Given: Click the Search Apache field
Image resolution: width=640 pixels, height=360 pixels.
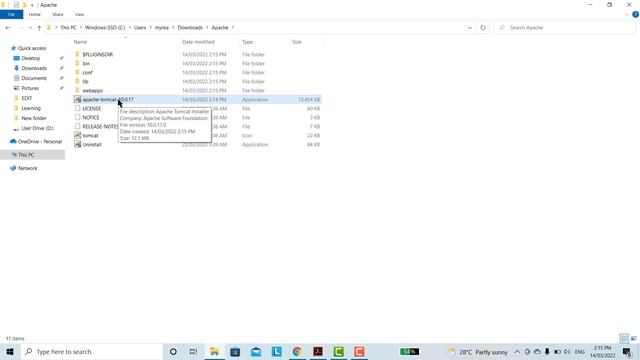Looking at the screenshot, I should click(x=565, y=28).
